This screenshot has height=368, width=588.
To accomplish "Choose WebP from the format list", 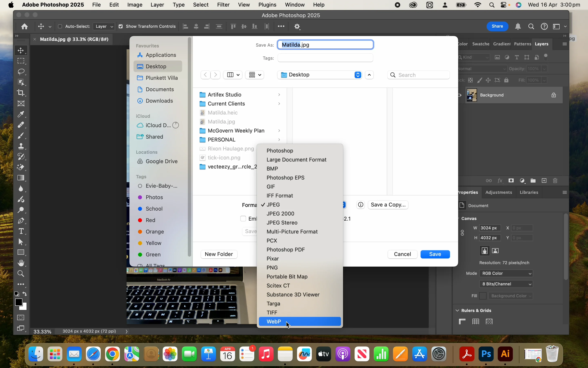I will point(300,322).
